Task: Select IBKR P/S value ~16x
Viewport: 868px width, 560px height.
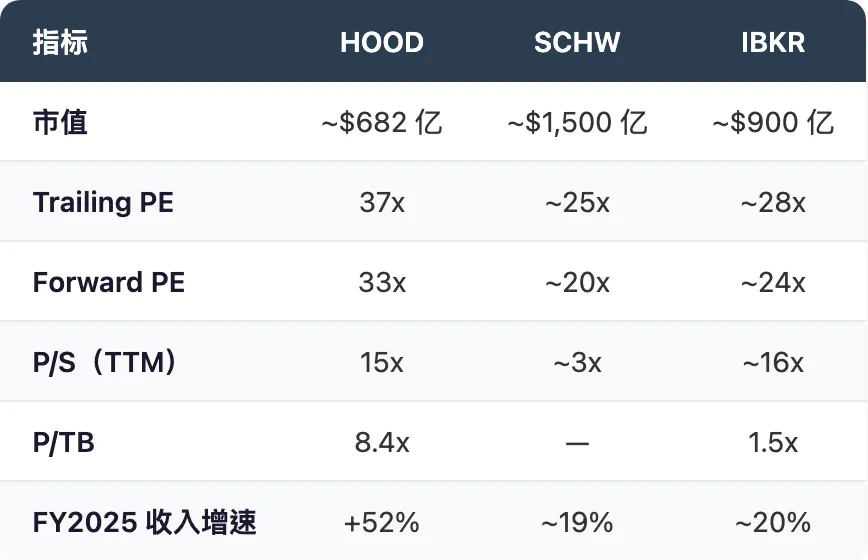Action: coord(773,362)
